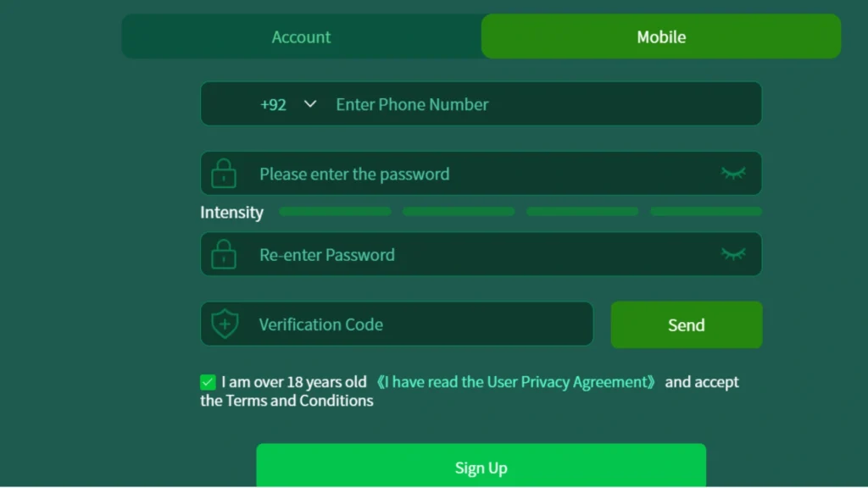Open the User Privacy Agreement link
The width and height of the screenshot is (868, 488).
point(516,382)
